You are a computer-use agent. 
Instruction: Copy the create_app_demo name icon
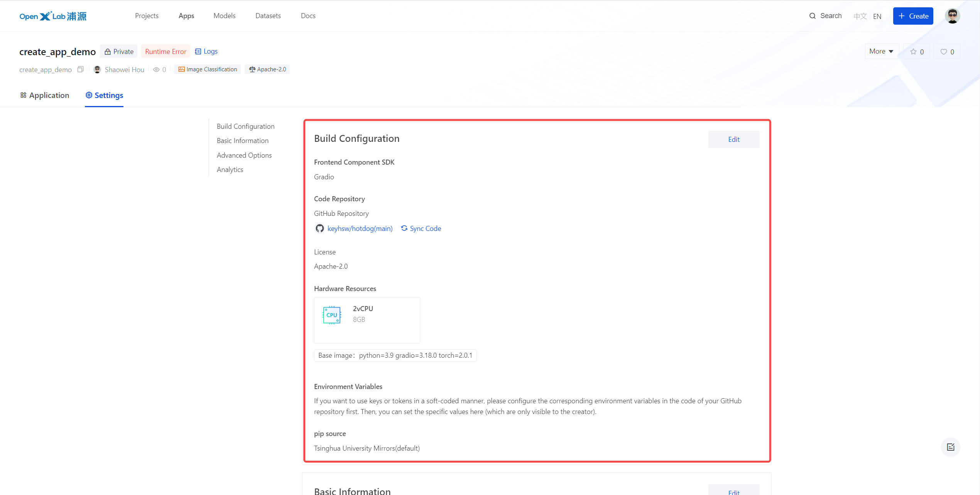pyautogui.click(x=80, y=69)
